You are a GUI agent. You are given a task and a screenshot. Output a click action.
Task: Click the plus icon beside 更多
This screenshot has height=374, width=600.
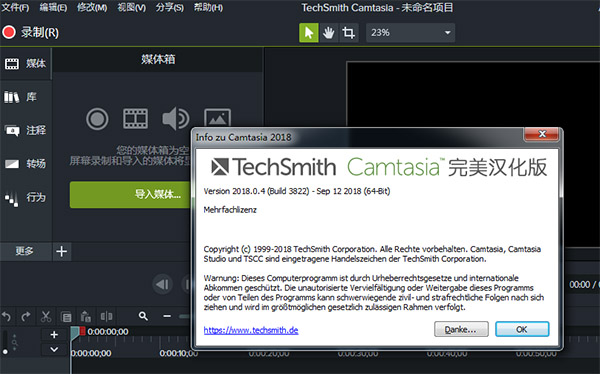[x=62, y=252]
